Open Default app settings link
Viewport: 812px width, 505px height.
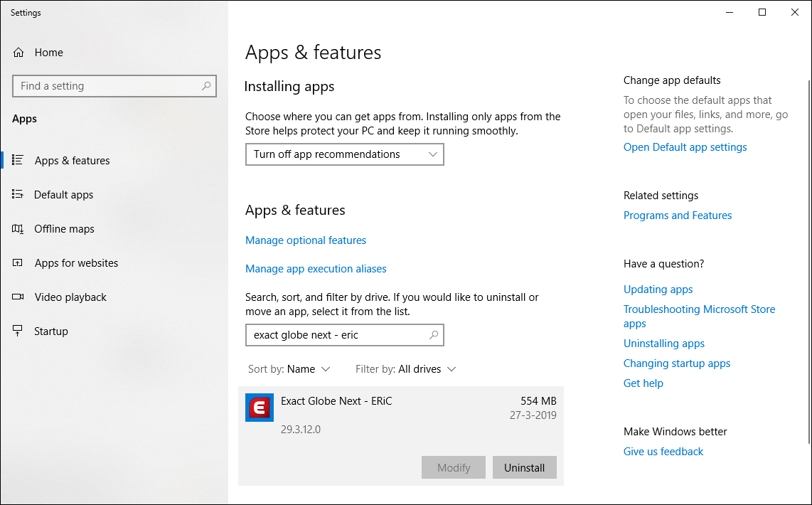click(685, 147)
